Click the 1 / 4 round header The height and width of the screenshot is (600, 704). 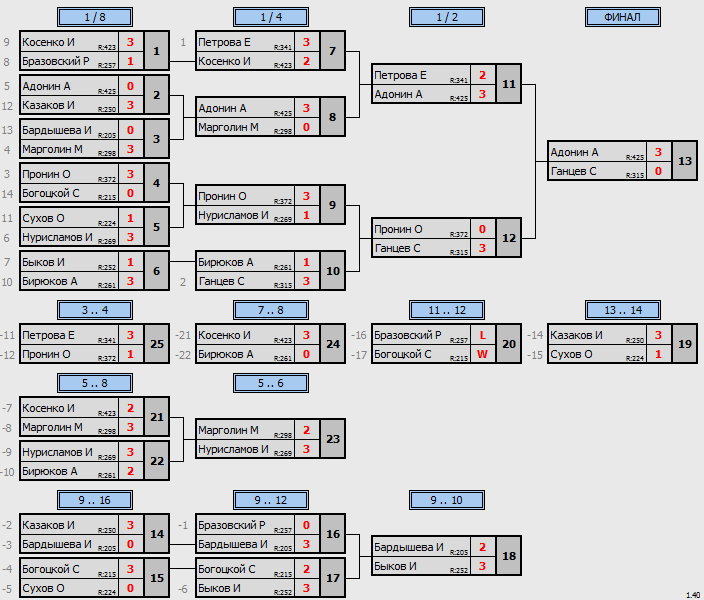point(271,17)
